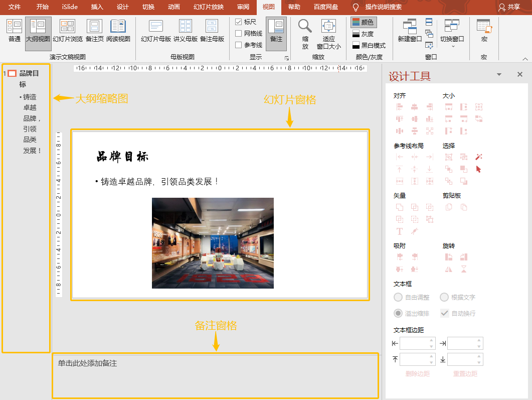The width and height of the screenshot is (532, 400).
Task: Toggle the 自动换行 checkbox
Action: (x=444, y=313)
